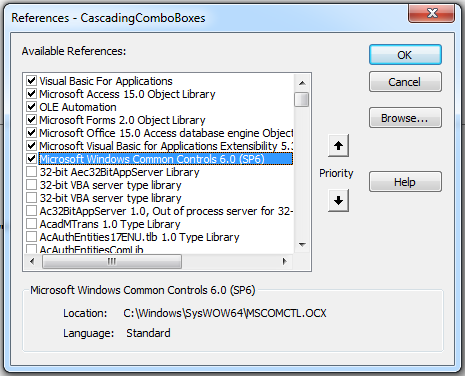Viewport: 465px width, 376px height.
Task: Uncheck Microsoft Access 15.0 Object Library
Action: 31,94
